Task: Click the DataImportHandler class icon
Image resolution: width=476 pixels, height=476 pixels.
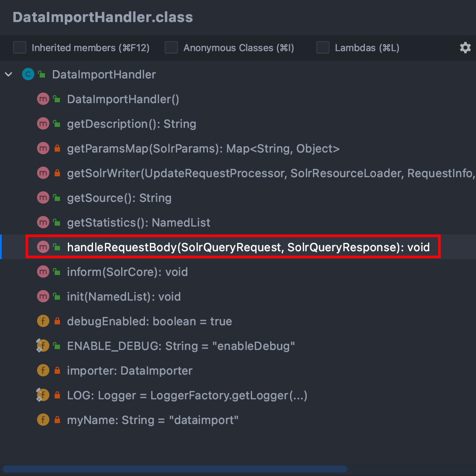Action: point(28,74)
